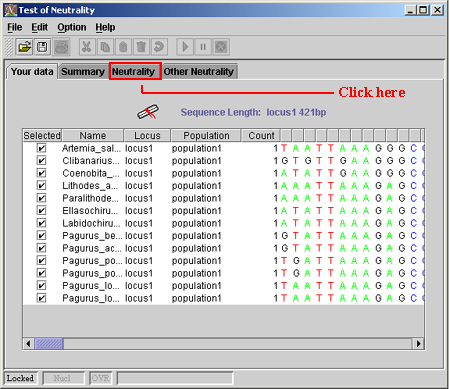The image size is (450, 389).
Task: Open the File menu
Action: (x=15, y=27)
